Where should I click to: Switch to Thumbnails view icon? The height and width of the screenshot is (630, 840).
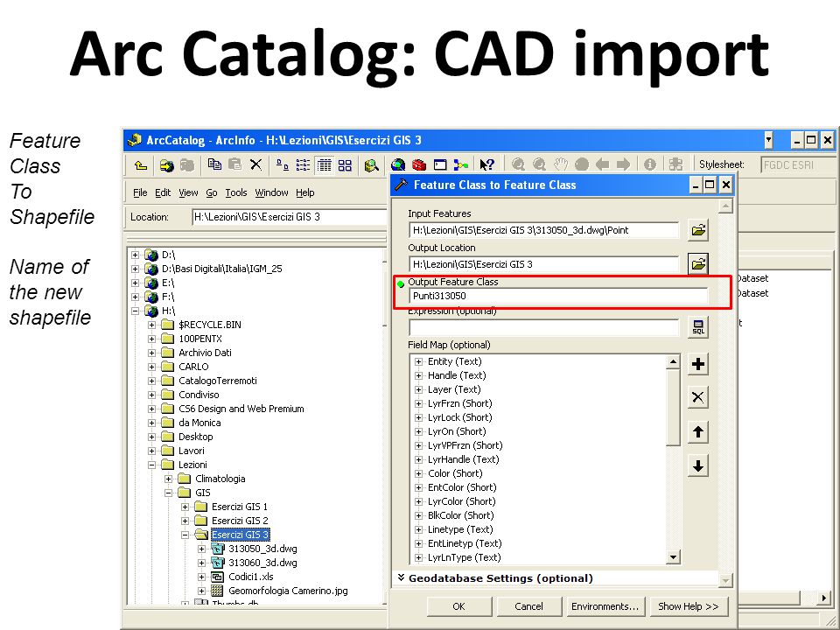345,164
